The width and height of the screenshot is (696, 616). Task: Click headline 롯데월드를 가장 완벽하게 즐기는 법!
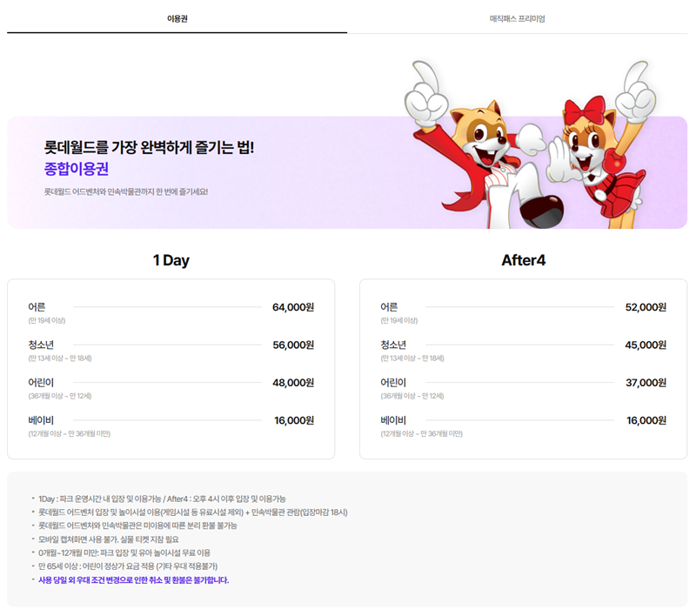[149, 147]
